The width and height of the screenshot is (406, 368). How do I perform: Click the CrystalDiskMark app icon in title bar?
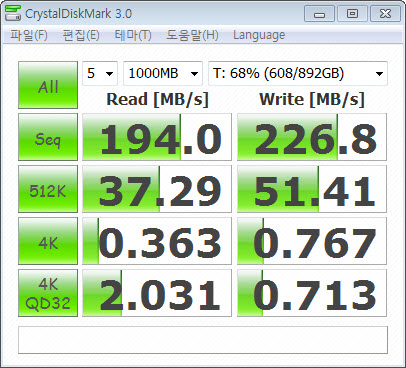click(13, 14)
